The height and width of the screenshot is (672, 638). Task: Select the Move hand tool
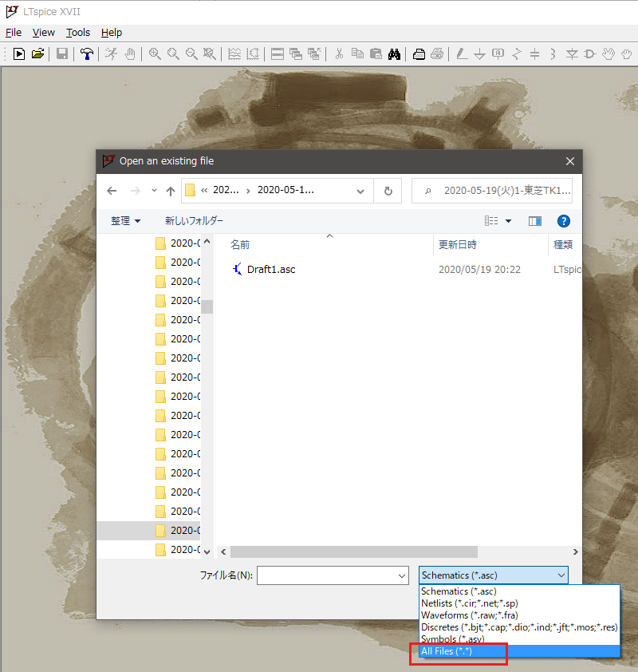tap(608, 54)
